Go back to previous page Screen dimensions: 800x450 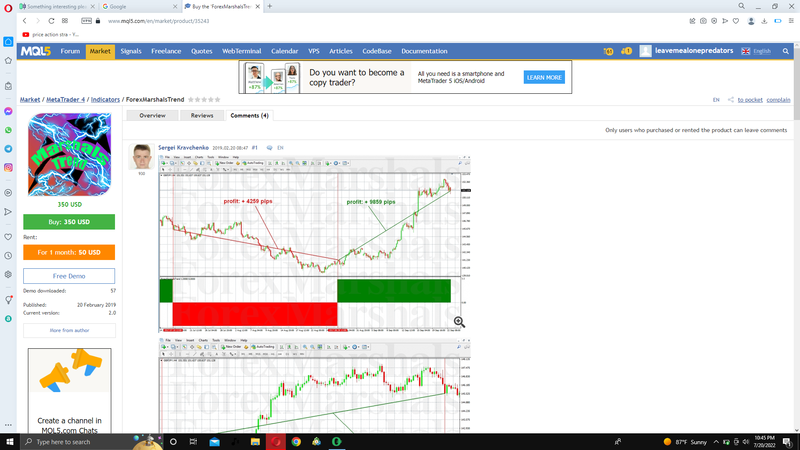tap(24, 21)
